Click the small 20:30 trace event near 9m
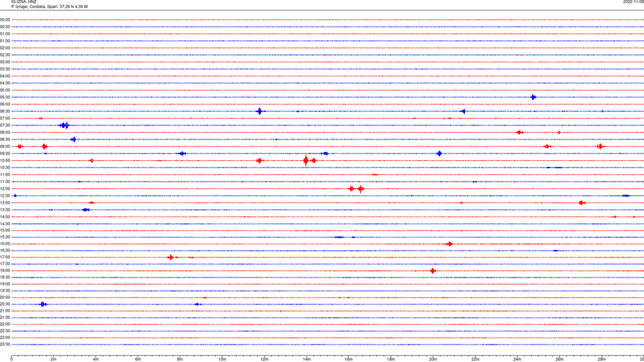This screenshot has width=644, height=362. point(197,304)
